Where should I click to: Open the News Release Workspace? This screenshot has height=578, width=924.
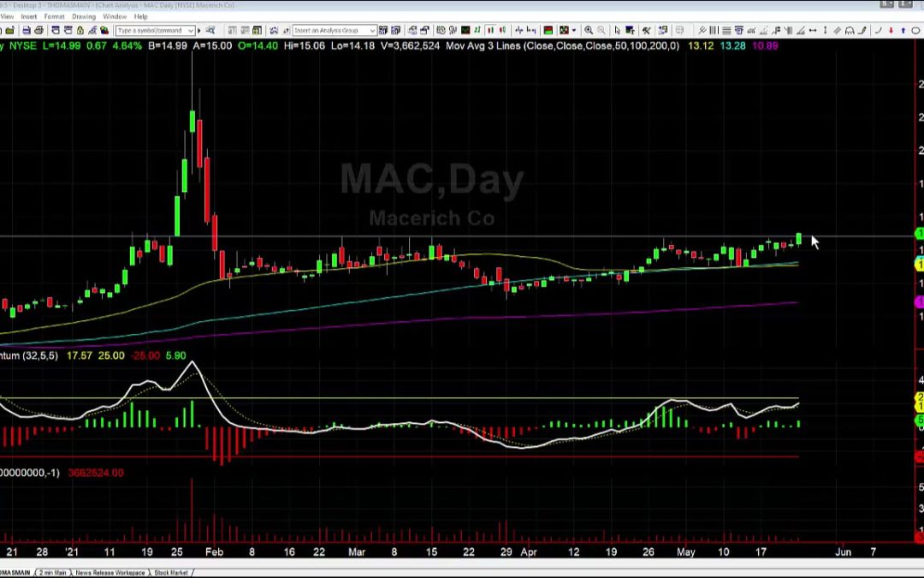point(109,572)
